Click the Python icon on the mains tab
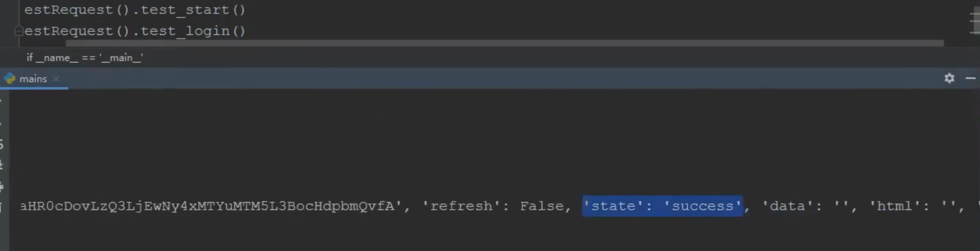 pos(10,79)
